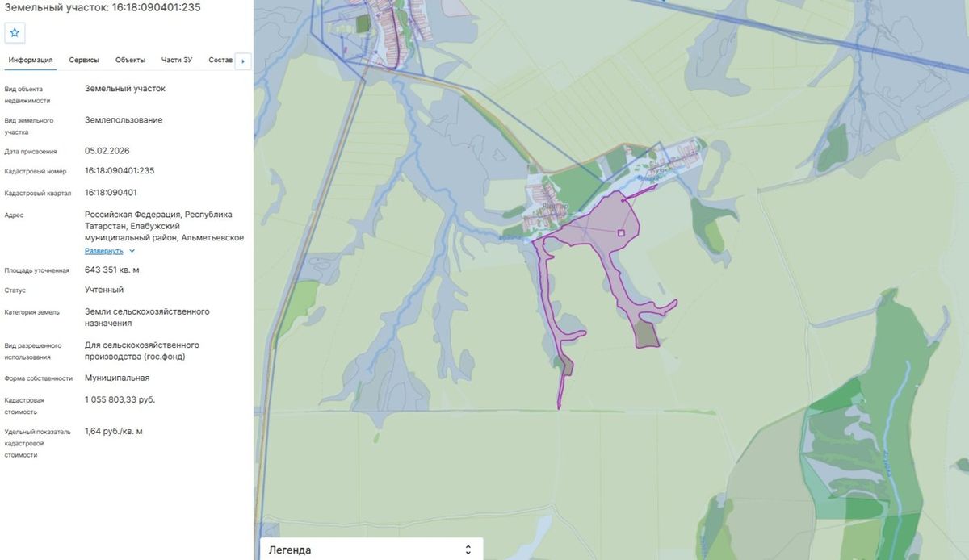Select the status value Учтенный
The height and width of the screenshot is (560, 969).
104,290
